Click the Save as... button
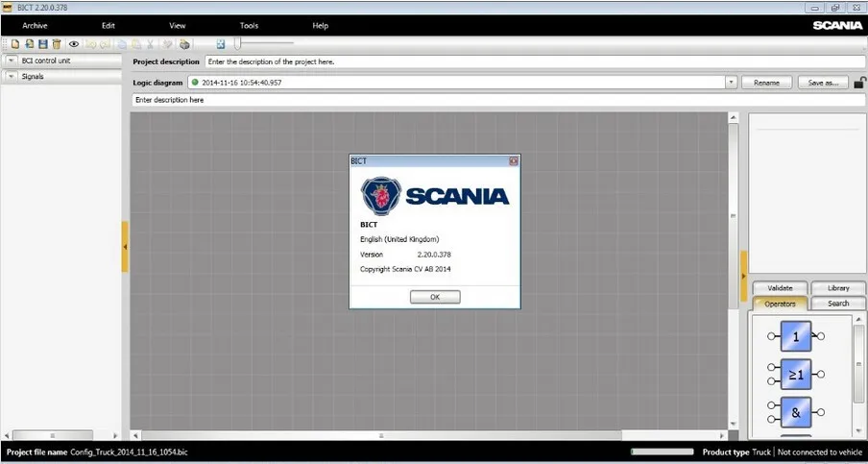 823,83
